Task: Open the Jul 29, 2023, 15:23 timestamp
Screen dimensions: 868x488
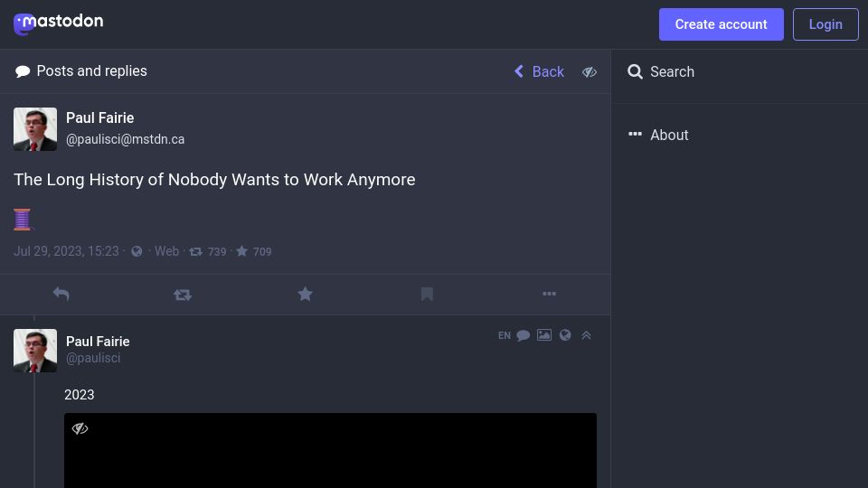Action: (66, 251)
